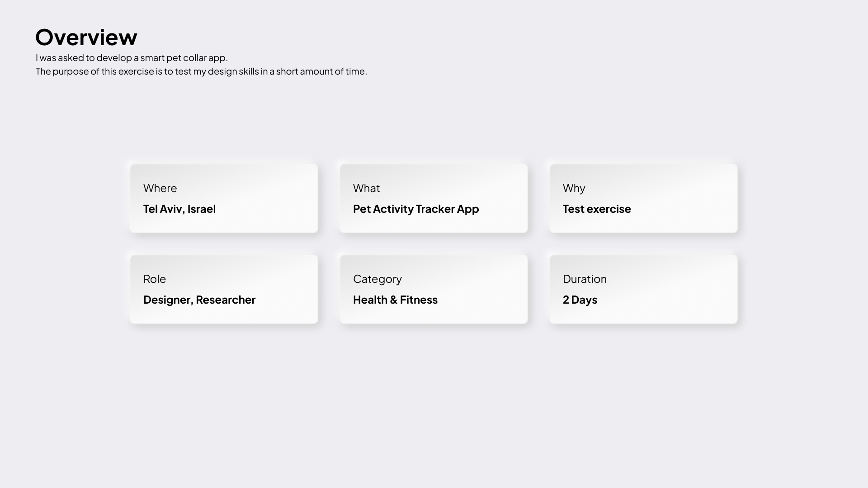
Task: Click the word Fitness in Category card
Action: (419, 300)
